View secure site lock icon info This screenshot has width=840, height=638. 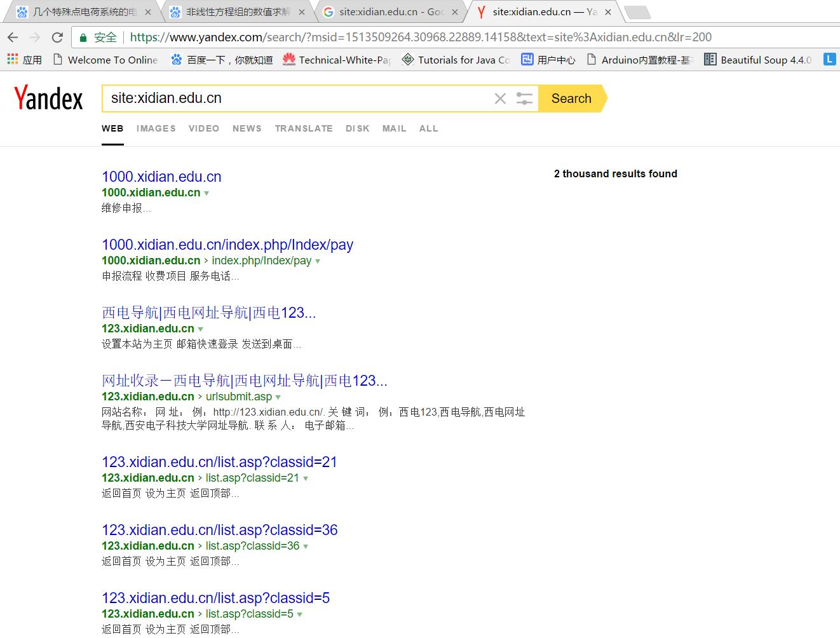(83, 37)
